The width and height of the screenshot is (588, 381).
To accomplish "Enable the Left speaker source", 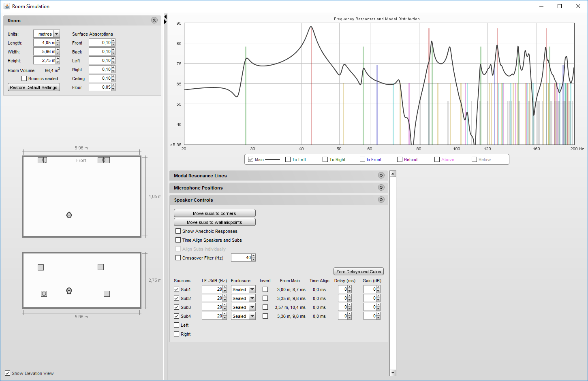I will [x=176, y=325].
